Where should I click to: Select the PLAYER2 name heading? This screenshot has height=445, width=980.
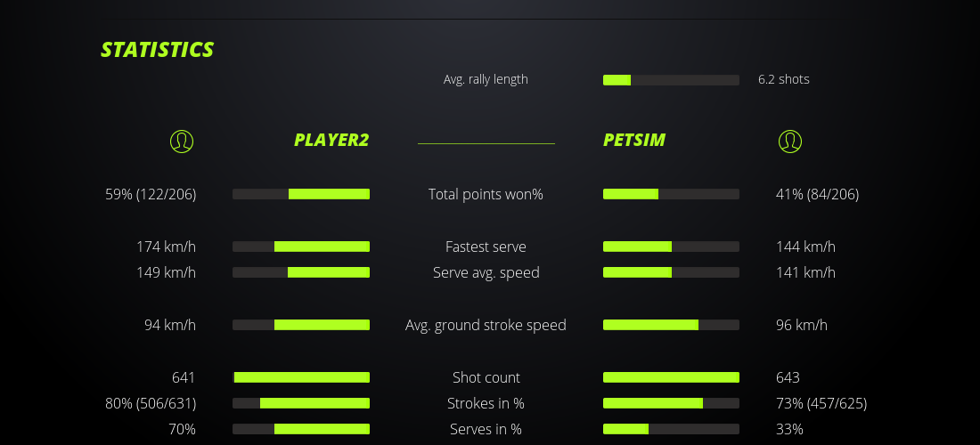click(x=331, y=140)
